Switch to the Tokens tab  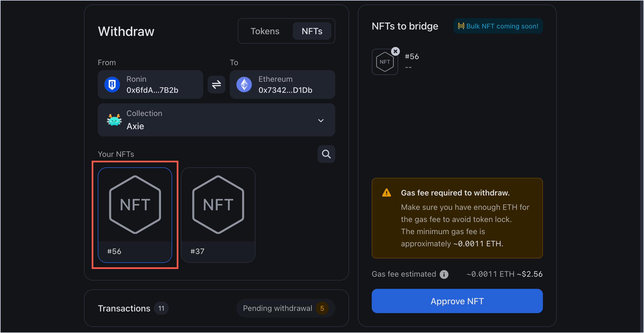coord(265,31)
